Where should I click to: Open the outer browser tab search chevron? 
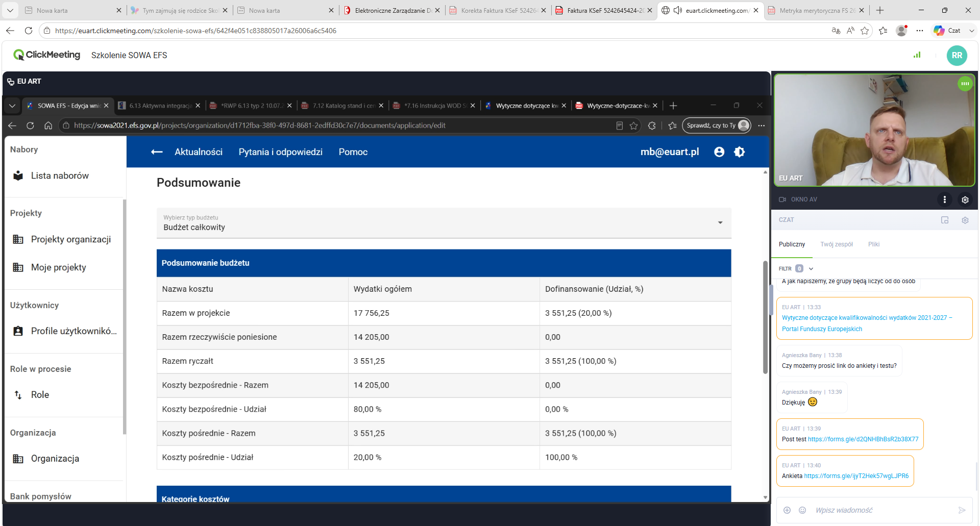(10, 10)
